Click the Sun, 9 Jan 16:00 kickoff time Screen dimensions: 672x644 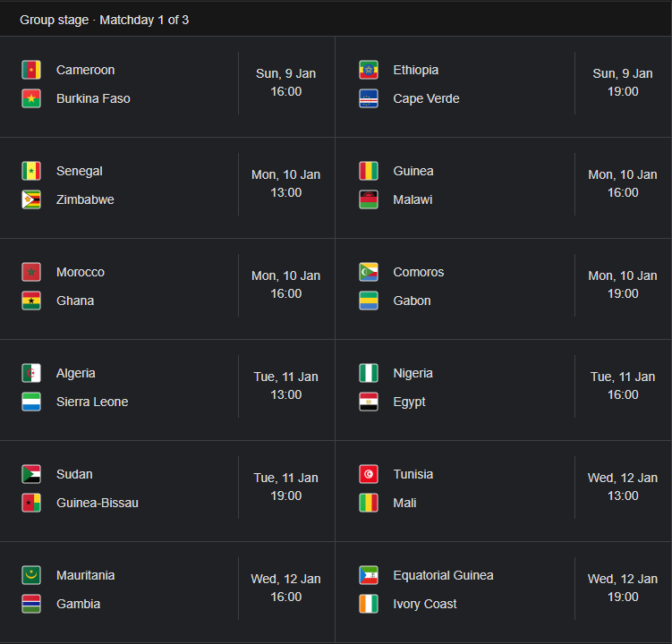(285, 82)
